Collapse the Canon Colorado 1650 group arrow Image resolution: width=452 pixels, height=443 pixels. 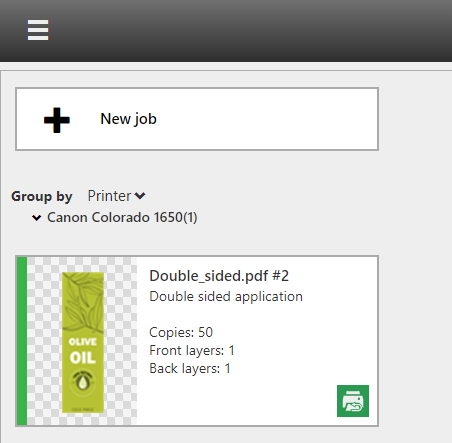pyautogui.click(x=37, y=218)
